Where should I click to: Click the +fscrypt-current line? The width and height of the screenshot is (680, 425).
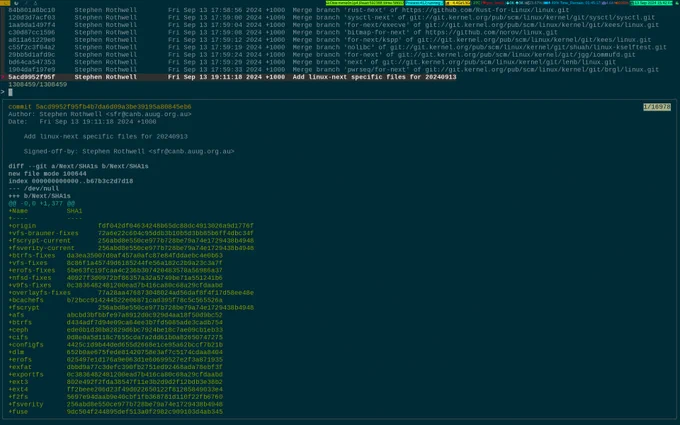click(131, 240)
